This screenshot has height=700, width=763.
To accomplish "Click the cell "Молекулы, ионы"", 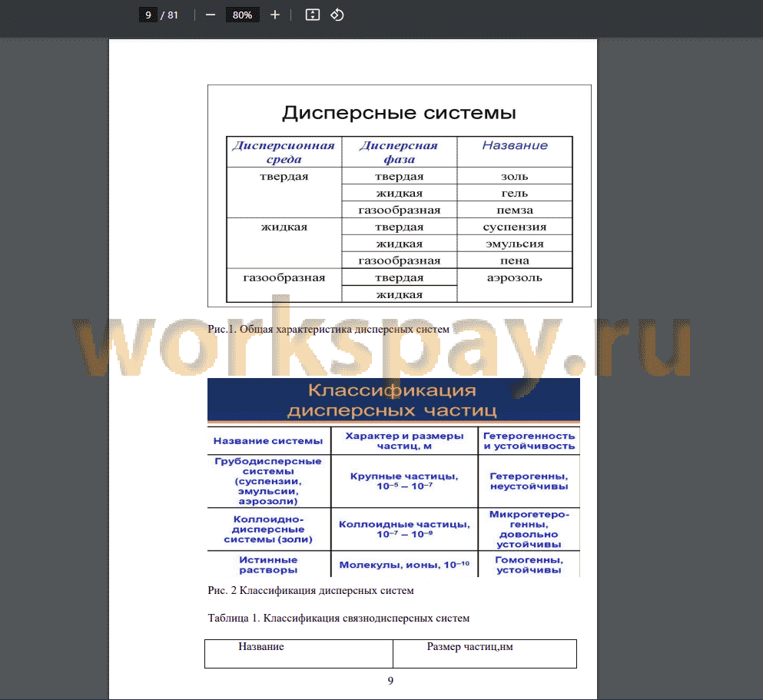I will click(404, 565).
